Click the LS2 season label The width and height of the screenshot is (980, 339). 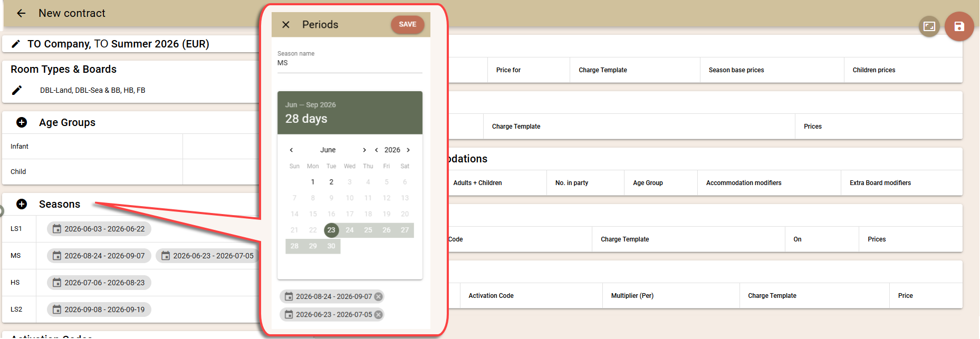click(16, 309)
